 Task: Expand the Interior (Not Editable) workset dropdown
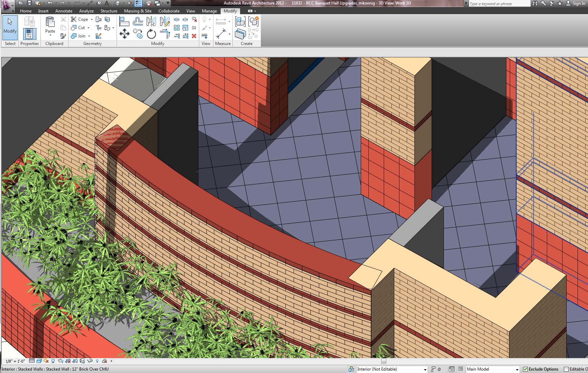[425, 370]
